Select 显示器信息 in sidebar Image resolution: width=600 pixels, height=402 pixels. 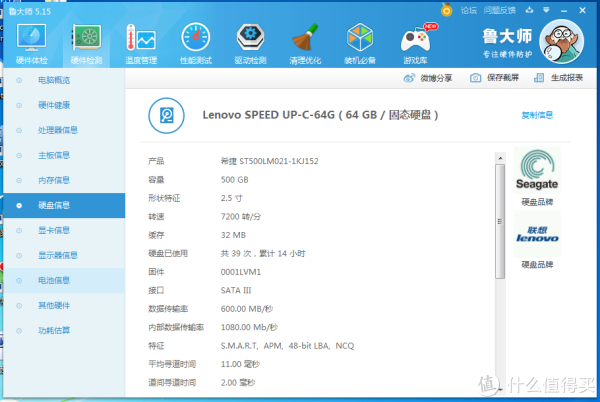point(64,256)
